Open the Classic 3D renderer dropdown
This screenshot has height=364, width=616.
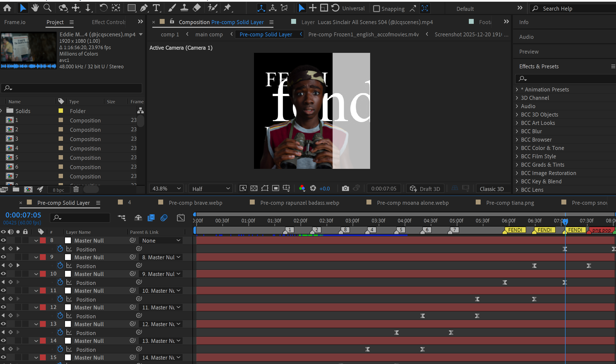(493, 189)
